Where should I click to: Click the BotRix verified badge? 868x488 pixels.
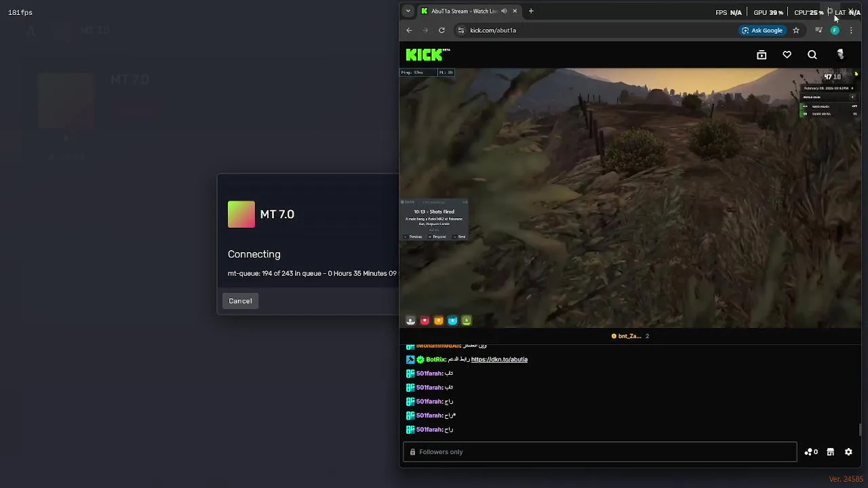(420, 359)
